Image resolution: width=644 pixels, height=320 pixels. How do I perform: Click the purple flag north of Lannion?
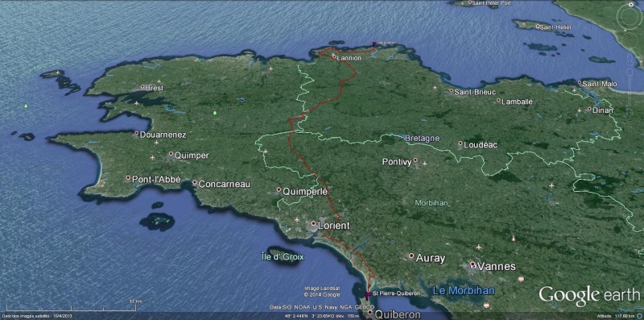tap(374, 44)
